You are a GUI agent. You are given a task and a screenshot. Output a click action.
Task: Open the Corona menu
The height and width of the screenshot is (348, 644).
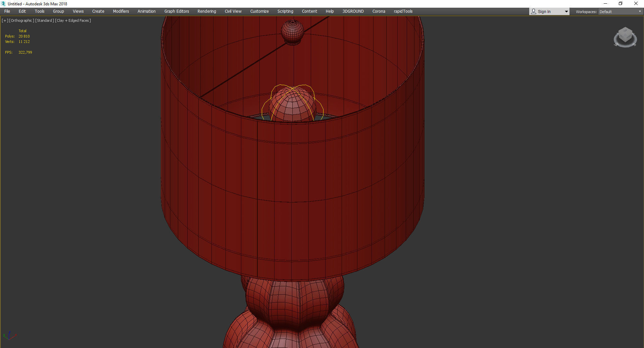379,11
